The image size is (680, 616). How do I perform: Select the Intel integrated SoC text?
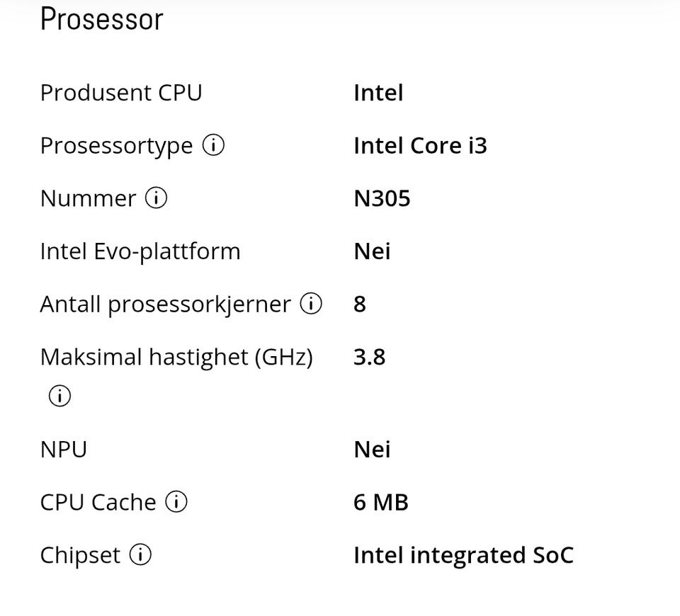463,556
